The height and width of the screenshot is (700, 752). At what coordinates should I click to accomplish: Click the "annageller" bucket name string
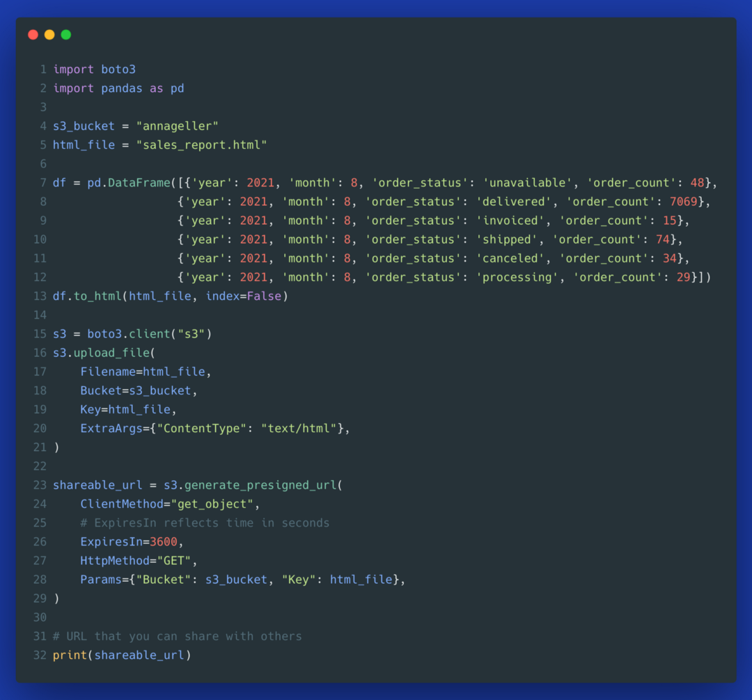click(x=177, y=126)
